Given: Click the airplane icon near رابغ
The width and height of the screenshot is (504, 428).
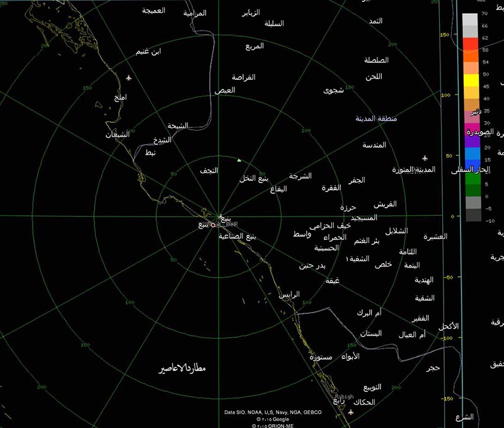Looking at the screenshot, I should pos(351,412).
